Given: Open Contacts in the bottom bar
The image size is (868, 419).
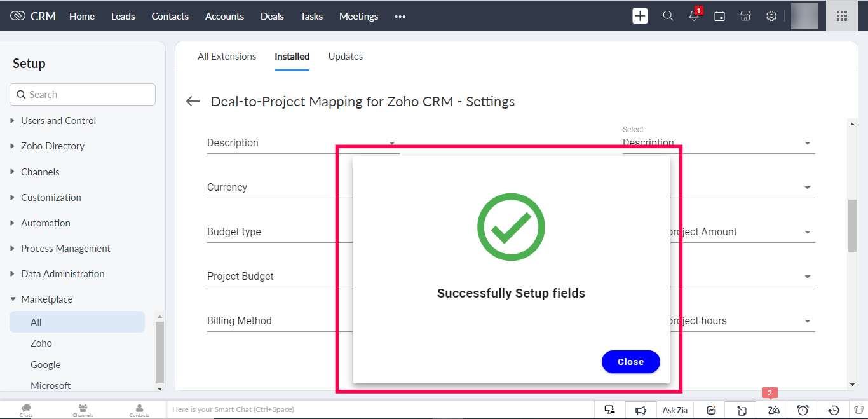Looking at the screenshot, I should (139, 410).
